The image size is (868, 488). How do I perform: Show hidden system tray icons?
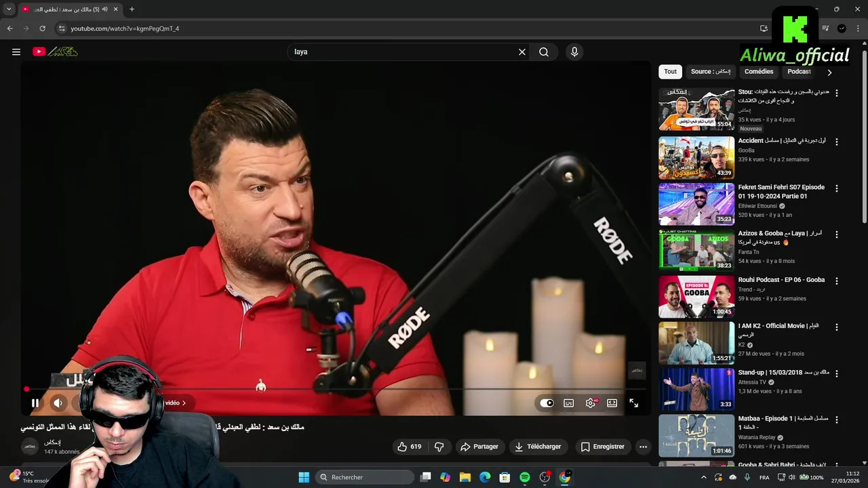point(703,477)
